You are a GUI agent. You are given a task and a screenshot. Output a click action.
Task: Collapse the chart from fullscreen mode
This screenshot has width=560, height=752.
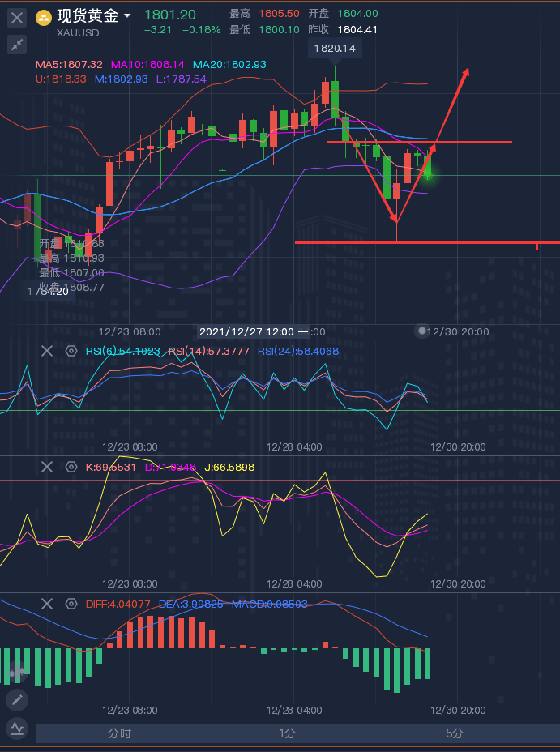(17, 45)
